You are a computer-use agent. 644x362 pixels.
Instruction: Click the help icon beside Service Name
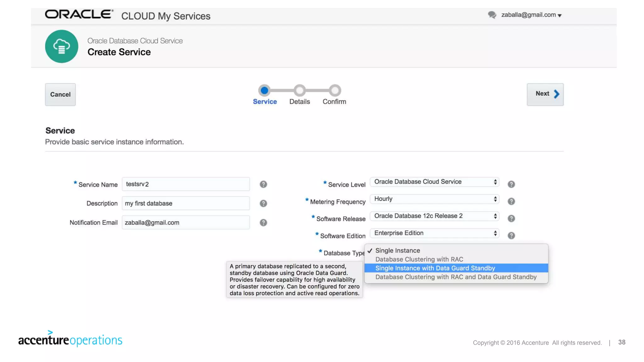tap(263, 184)
